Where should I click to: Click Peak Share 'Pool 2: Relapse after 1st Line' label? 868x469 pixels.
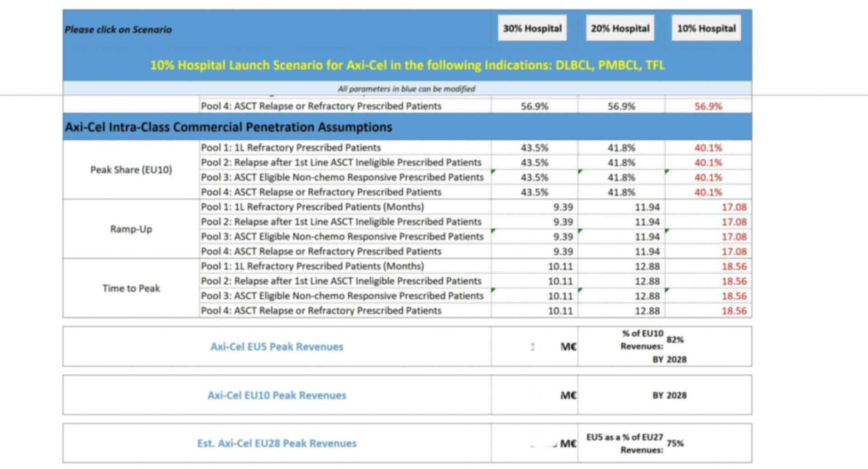[341, 163]
